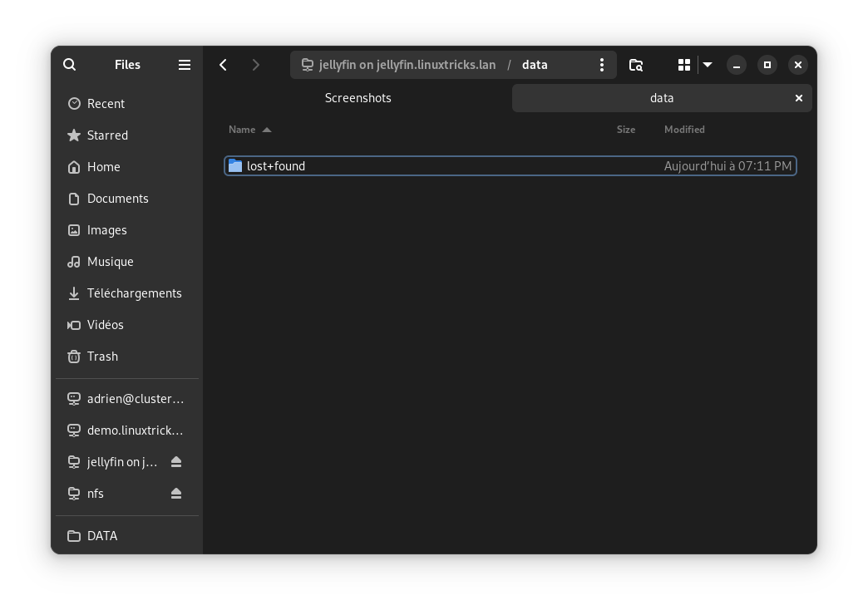
Task: Click the lost+found folder icon
Action: pos(235,166)
